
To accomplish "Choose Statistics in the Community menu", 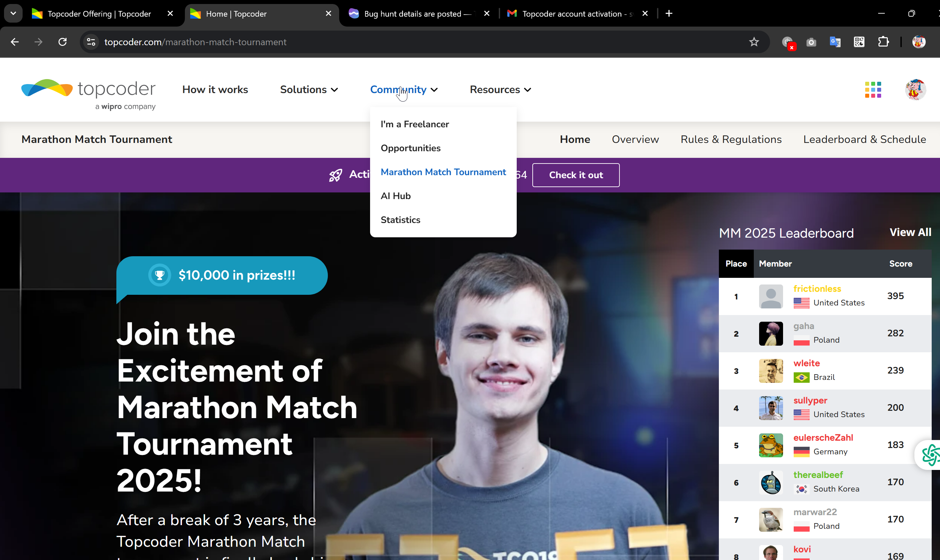I will coord(400,220).
